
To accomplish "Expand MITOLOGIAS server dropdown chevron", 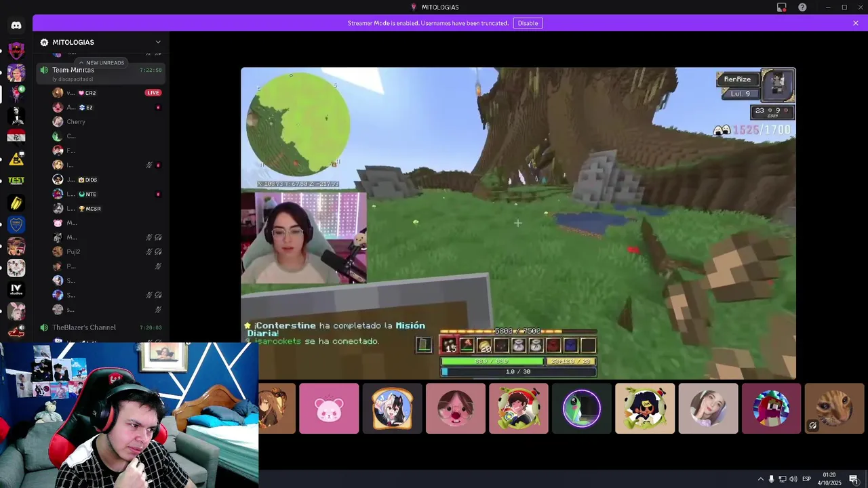I will click(x=158, y=42).
